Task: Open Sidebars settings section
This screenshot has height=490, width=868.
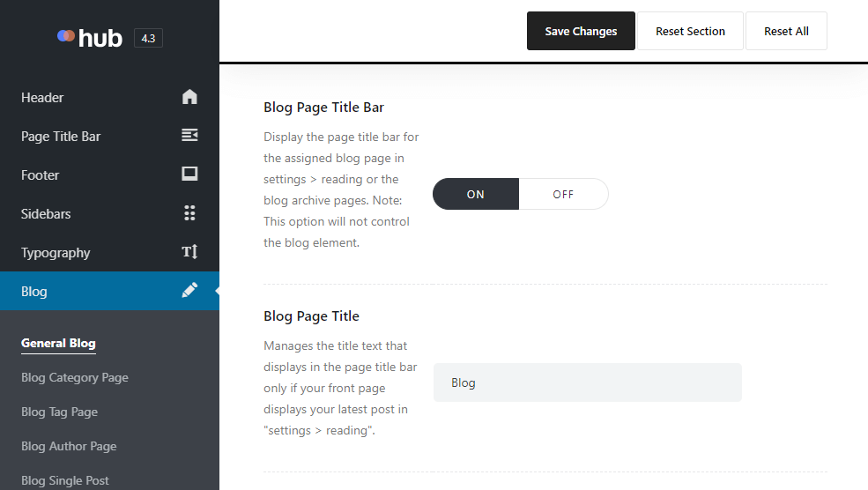Action: 109,214
